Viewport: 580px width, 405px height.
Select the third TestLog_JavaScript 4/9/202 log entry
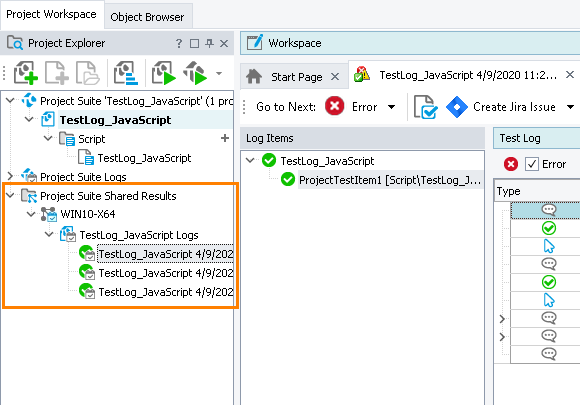(x=165, y=292)
